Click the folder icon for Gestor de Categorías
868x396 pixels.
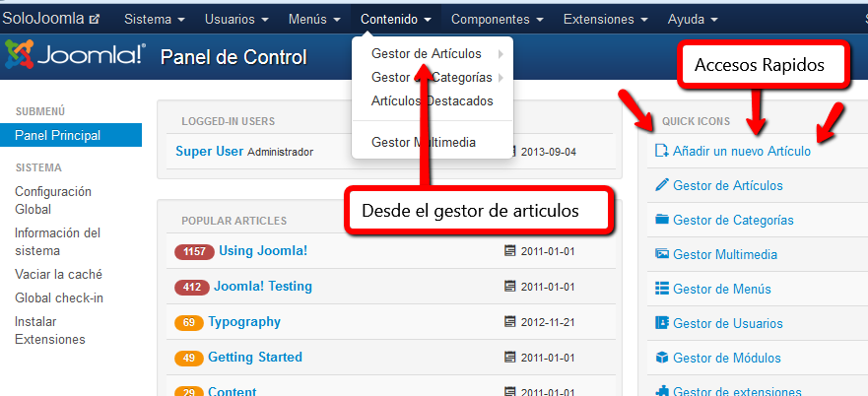662,220
